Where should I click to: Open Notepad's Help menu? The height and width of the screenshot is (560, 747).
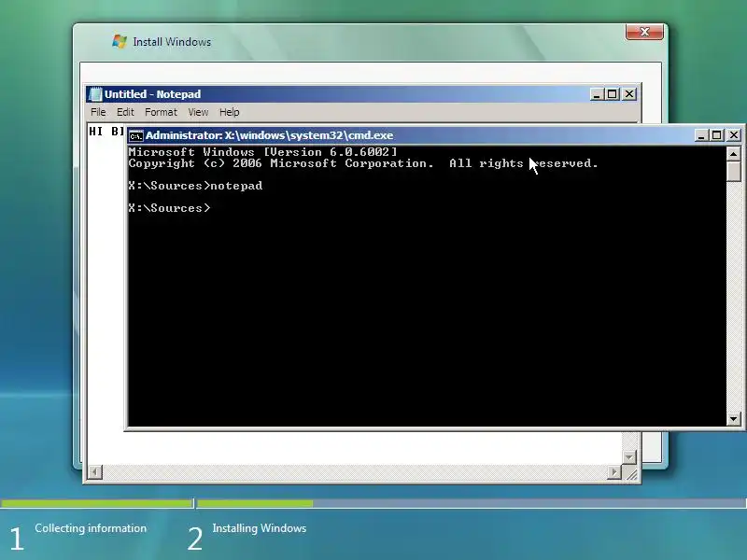click(x=229, y=112)
